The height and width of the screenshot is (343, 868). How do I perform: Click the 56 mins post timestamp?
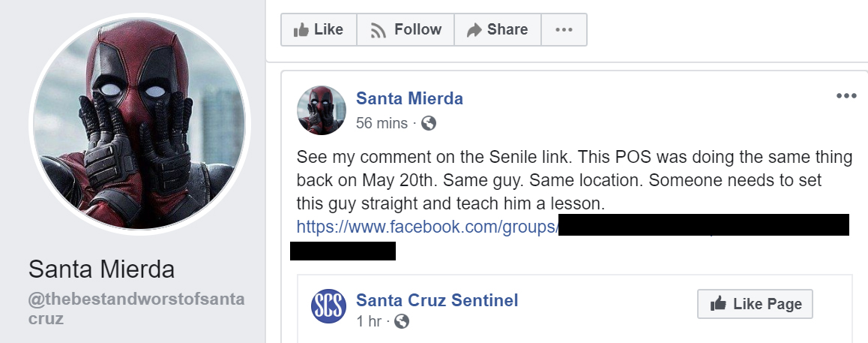[x=382, y=123]
